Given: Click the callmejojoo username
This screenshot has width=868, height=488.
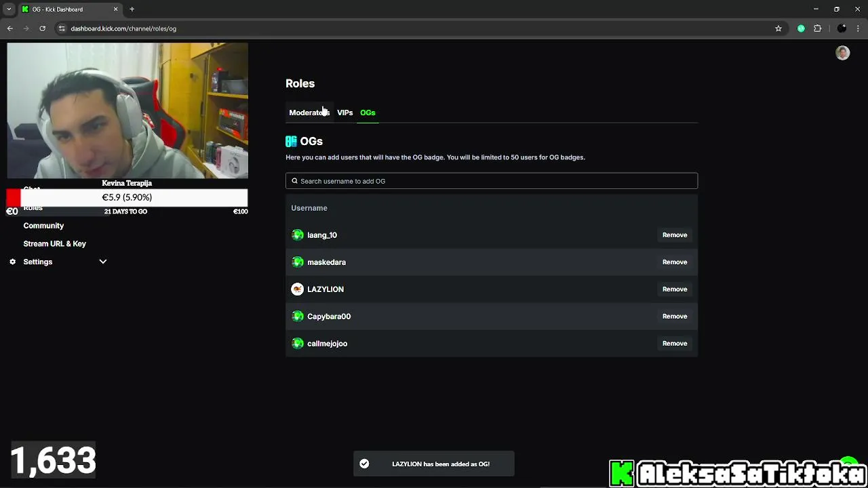Looking at the screenshot, I should [327, 344].
